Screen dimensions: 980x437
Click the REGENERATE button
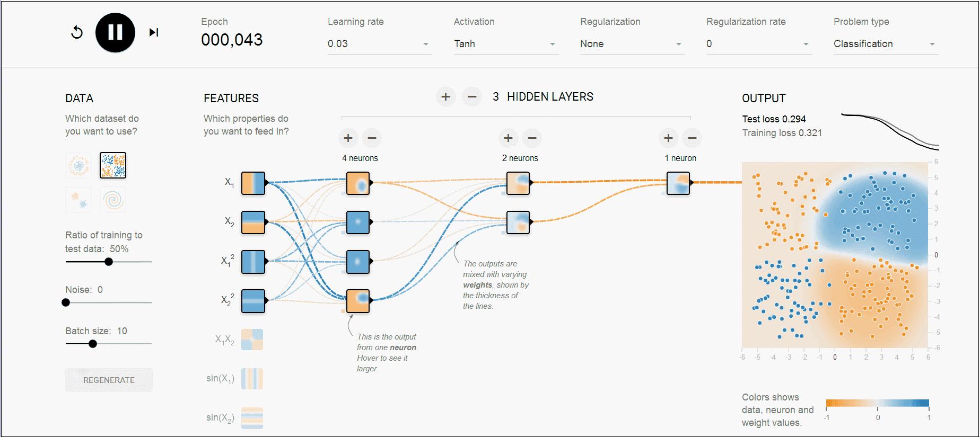(109, 380)
